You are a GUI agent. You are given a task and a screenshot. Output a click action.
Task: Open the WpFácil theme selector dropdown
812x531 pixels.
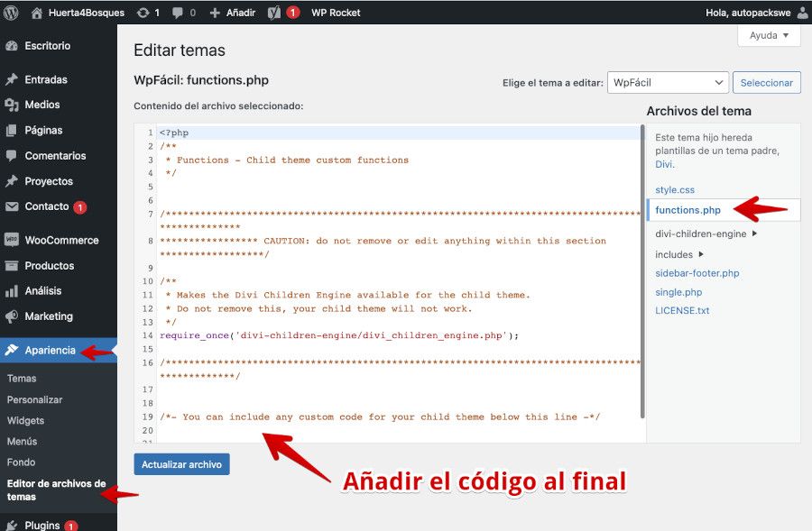pos(668,83)
